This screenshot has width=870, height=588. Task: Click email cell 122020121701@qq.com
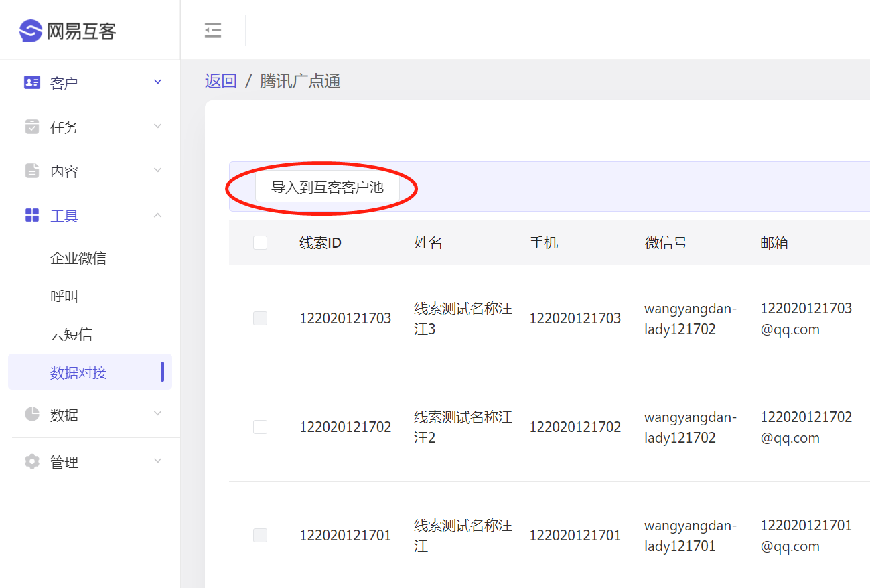pyautogui.click(x=806, y=536)
